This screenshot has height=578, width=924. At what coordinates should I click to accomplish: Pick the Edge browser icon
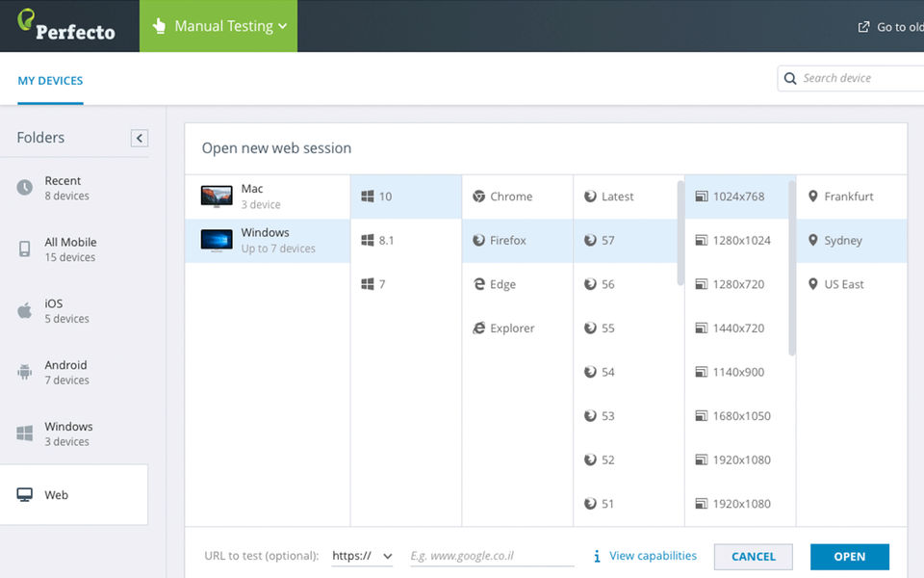479,284
